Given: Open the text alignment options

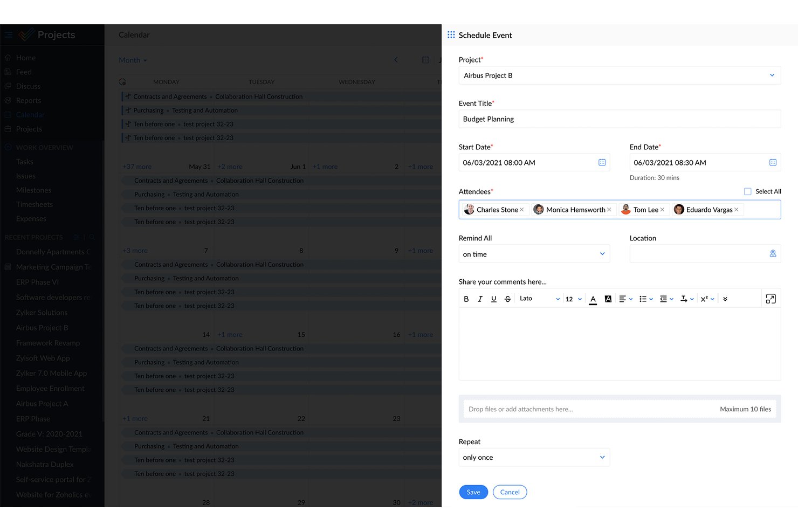Looking at the screenshot, I should tap(625, 299).
